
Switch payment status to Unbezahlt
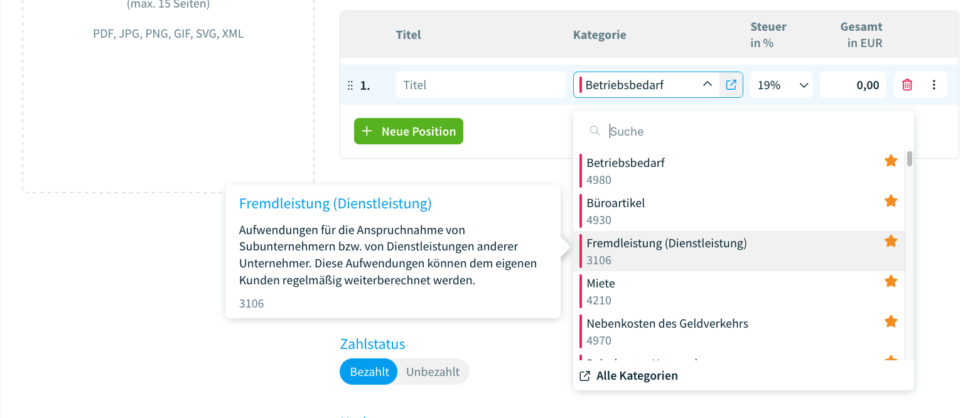(x=433, y=372)
